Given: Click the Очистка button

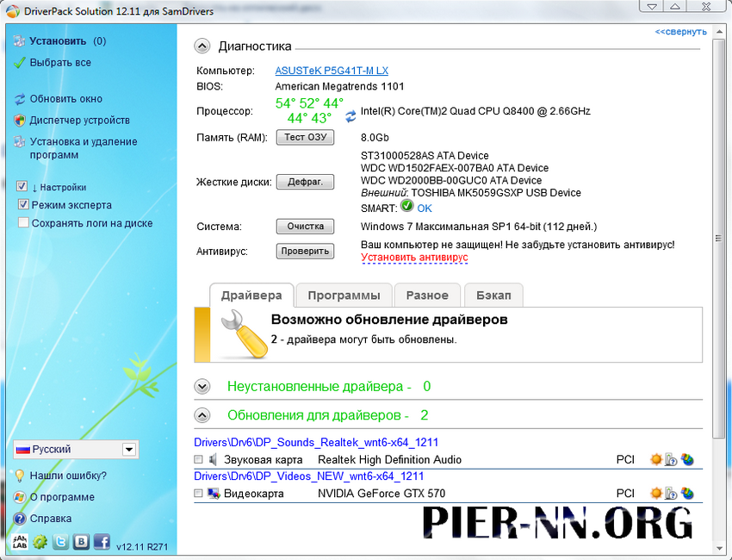Looking at the screenshot, I should pyautogui.click(x=306, y=226).
